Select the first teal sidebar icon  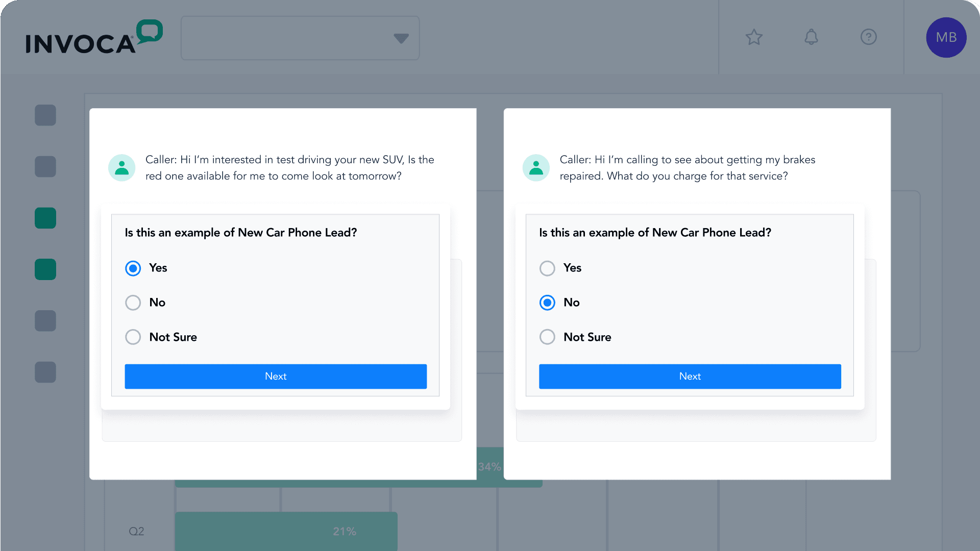(45, 218)
